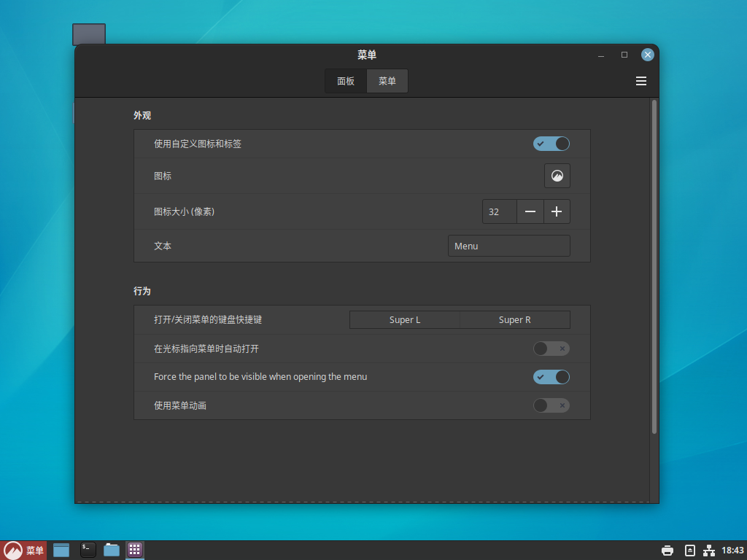Toggle Force the panel to be visible
The image size is (747, 560).
tap(551, 377)
